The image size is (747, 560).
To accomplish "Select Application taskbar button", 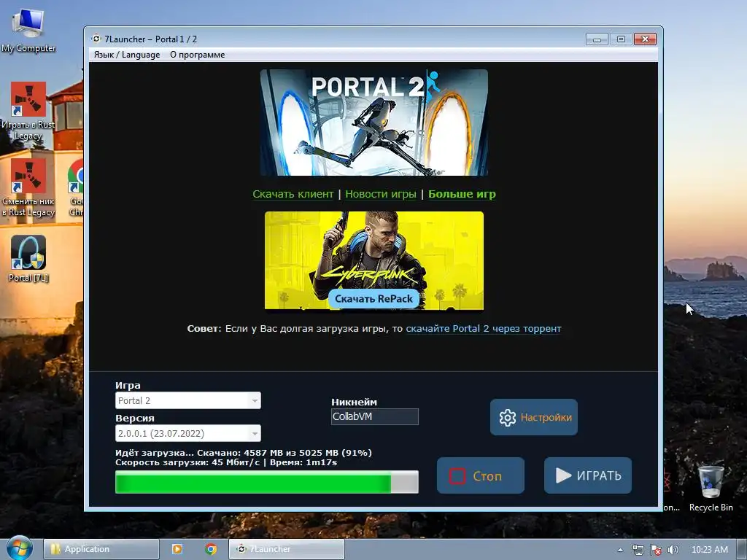I will coord(101,549).
